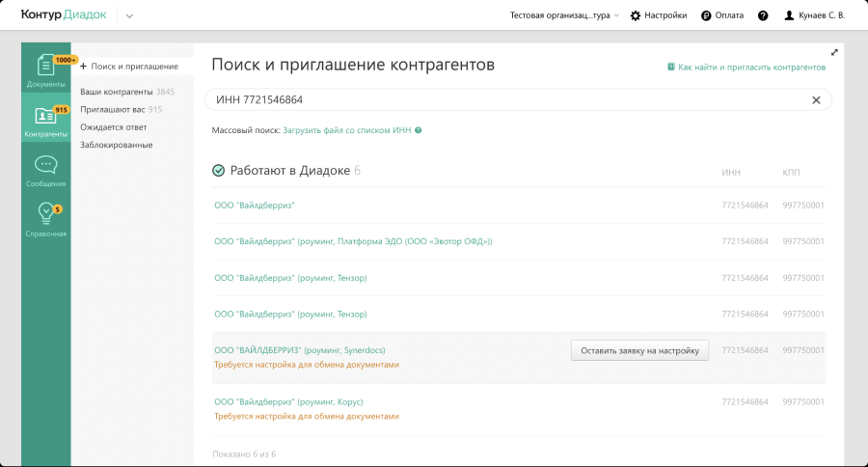Viewport: 868px width, 467px height.
Task: Click the user profile icon for Кунаев
Action: 789,15
